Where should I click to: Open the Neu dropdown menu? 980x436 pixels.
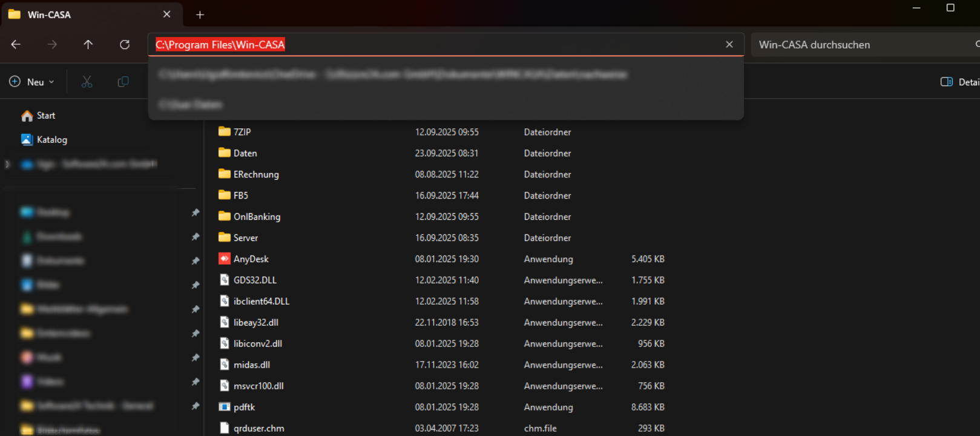click(x=32, y=82)
